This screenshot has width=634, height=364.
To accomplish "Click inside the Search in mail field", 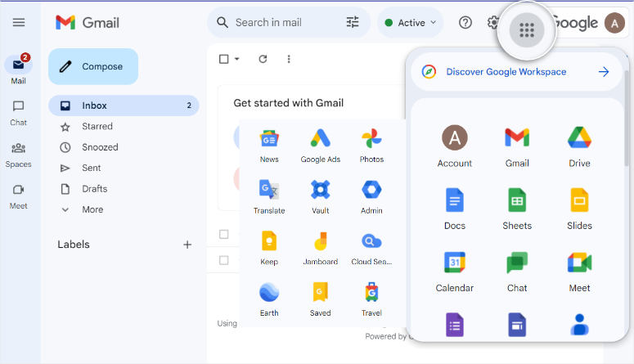I will tap(289, 22).
